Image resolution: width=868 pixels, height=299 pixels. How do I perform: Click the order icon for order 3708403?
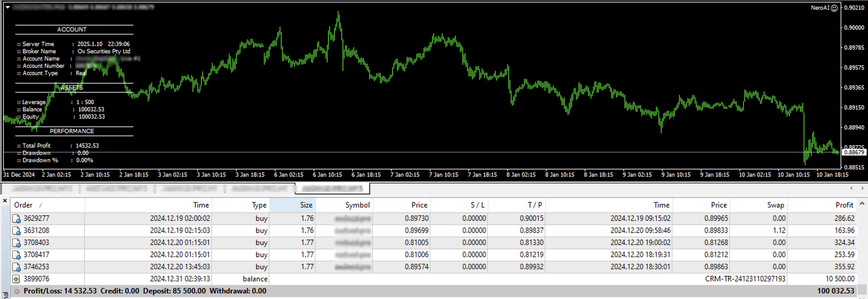point(17,243)
